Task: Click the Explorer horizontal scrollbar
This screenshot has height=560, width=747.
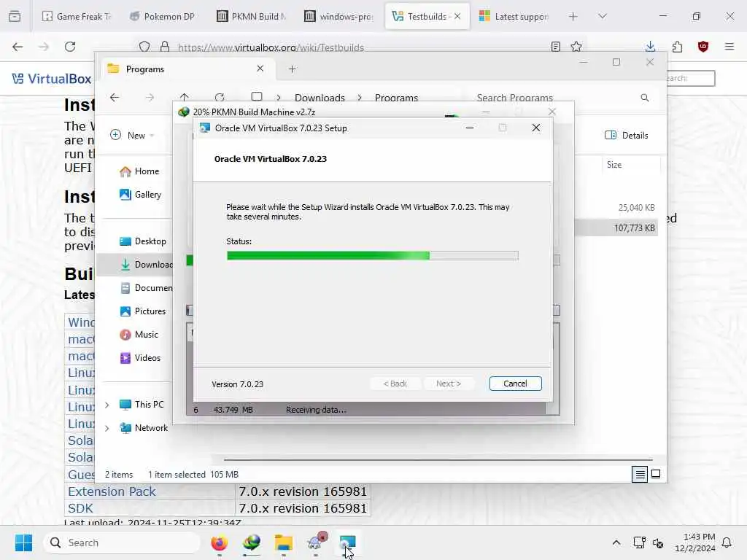Action: pyautogui.click(x=438, y=460)
